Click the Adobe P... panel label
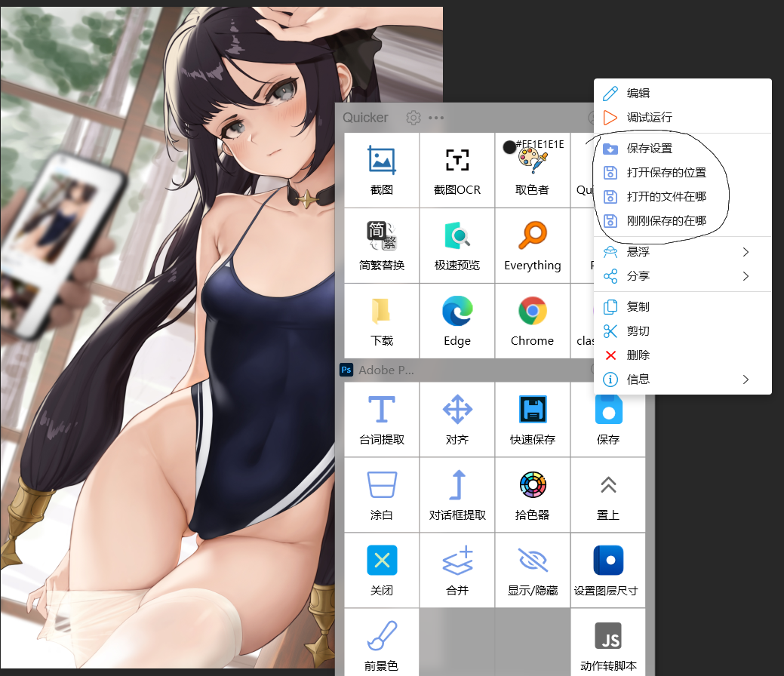This screenshot has width=784, height=676. (386, 370)
